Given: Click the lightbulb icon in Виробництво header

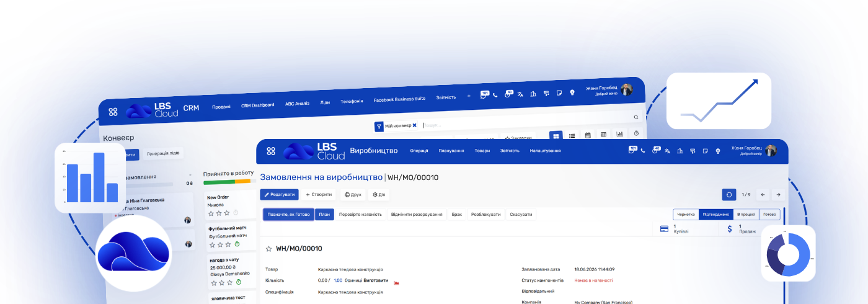Looking at the screenshot, I should (717, 151).
